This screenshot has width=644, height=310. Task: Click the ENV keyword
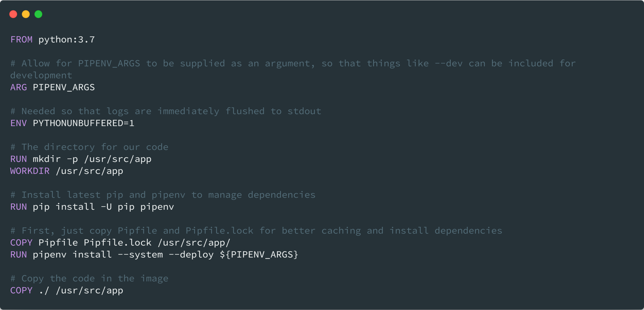pyautogui.click(x=19, y=123)
